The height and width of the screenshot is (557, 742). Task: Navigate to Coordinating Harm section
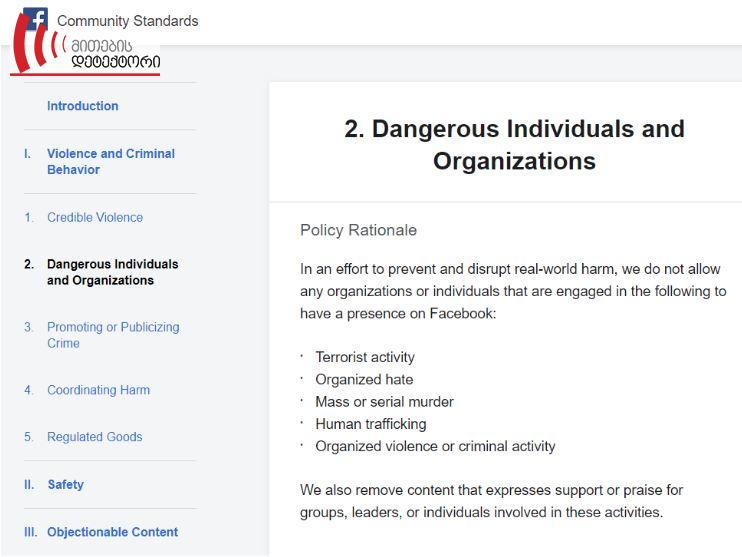(98, 390)
